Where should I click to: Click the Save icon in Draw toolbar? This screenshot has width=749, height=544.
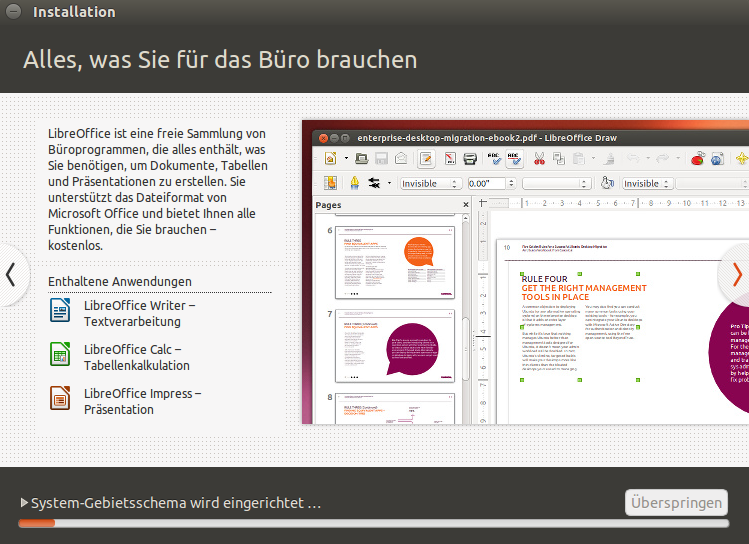(x=381, y=159)
